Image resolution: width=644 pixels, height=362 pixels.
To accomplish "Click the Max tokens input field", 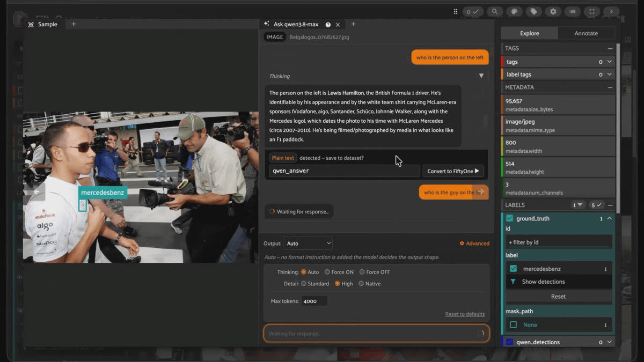I will tap(314, 301).
